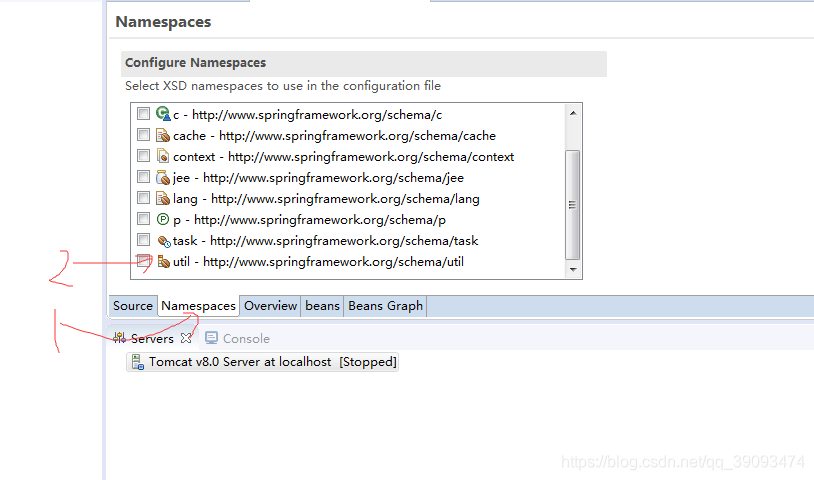Select the schema/p namespace row text
Screen dimensions: 814x480
point(309,220)
